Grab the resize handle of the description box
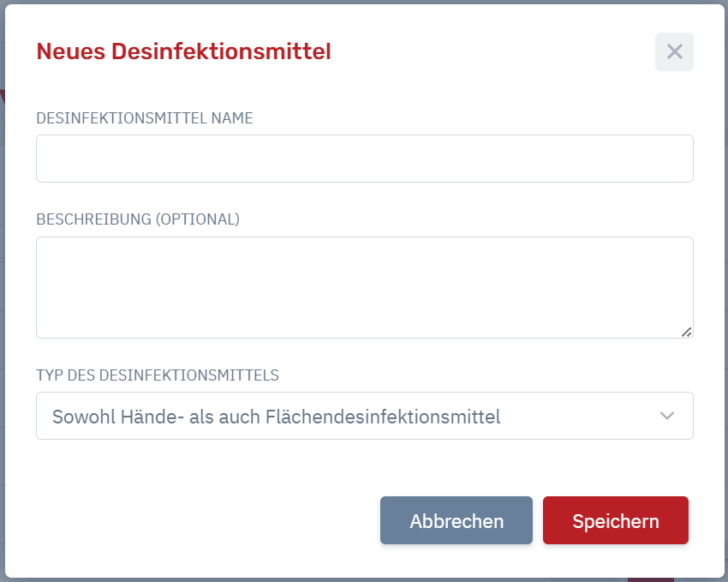 pyautogui.click(x=687, y=332)
